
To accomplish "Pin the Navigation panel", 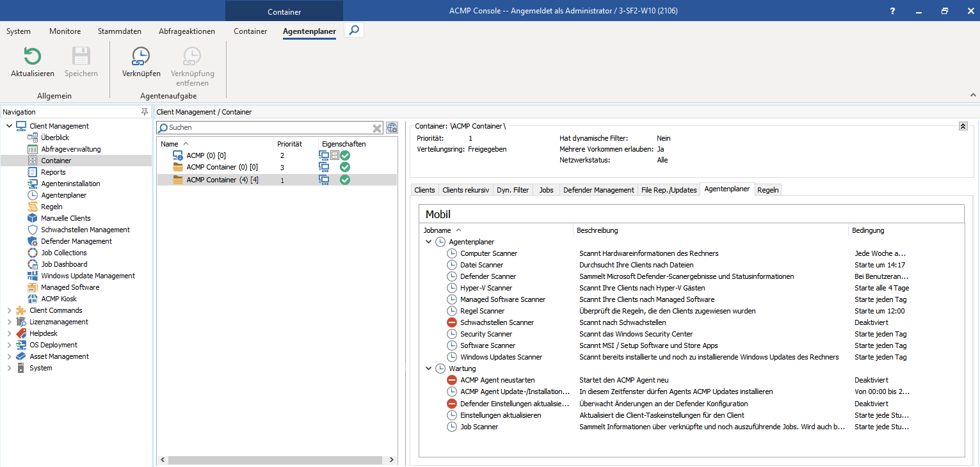I will [145, 112].
